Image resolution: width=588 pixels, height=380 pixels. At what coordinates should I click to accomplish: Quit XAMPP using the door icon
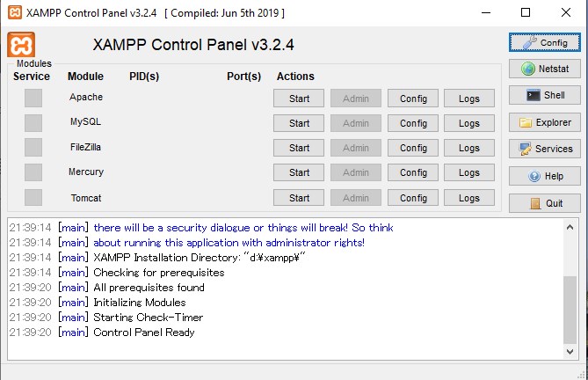(544, 203)
